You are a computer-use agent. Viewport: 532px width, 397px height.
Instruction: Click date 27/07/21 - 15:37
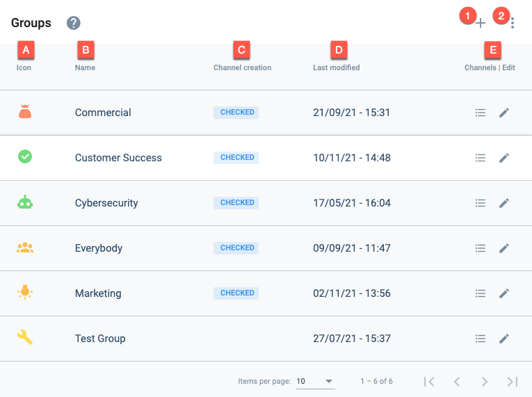point(352,339)
